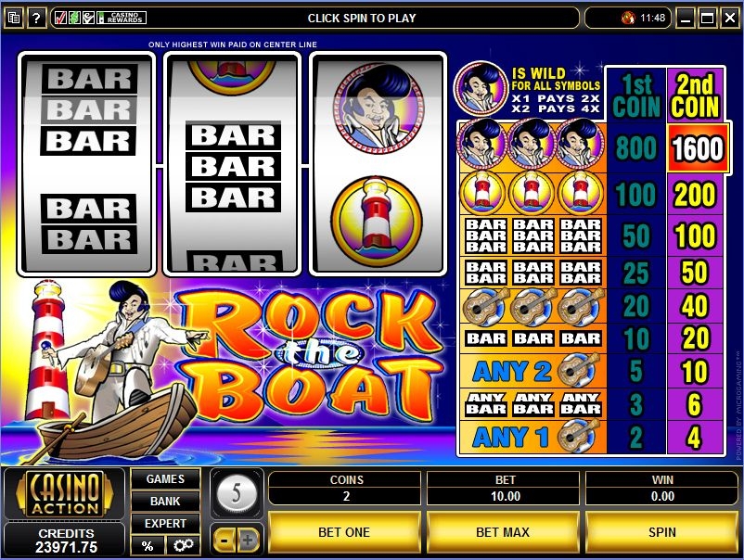Screen dimensions: 744x560
Task: Click the green dollar sign badge icon
Action: pyautogui.click(x=74, y=18)
